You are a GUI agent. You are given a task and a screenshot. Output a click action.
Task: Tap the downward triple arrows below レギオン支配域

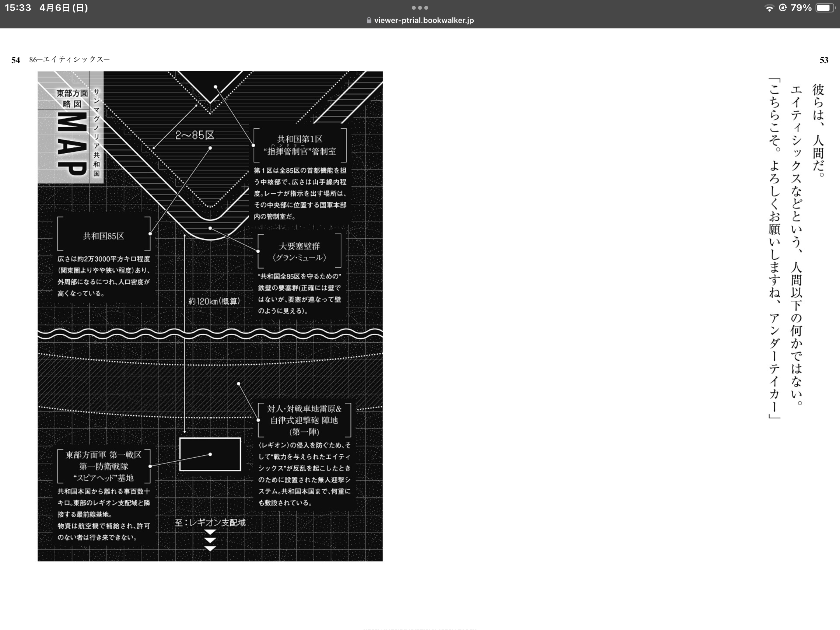[x=210, y=540]
